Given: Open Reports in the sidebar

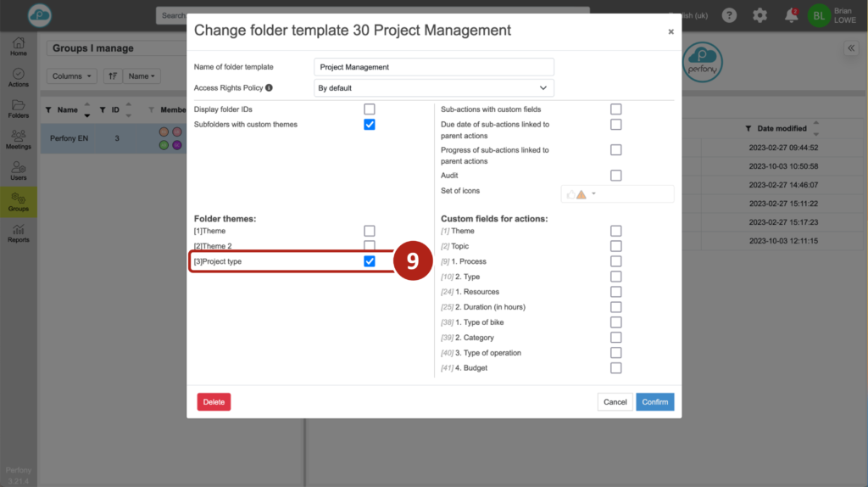Looking at the screenshot, I should (18, 232).
